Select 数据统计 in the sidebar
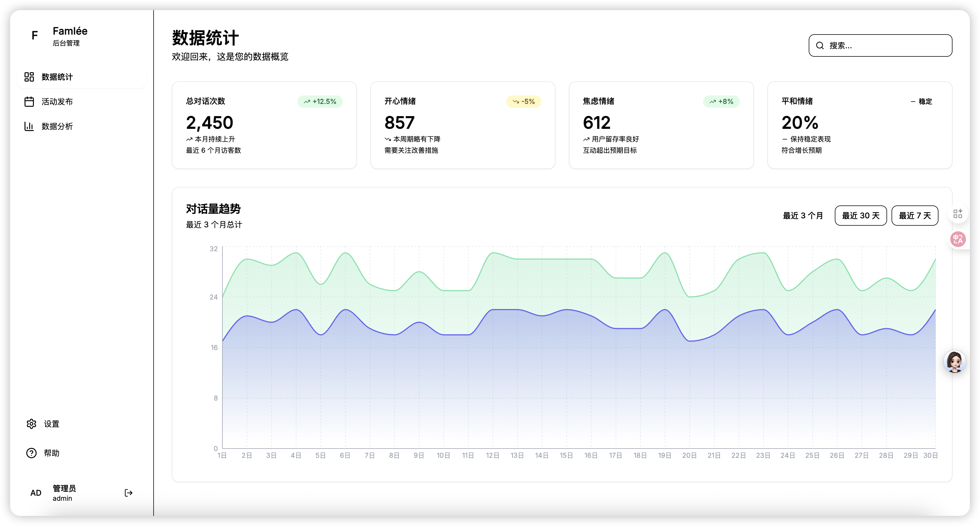 tap(57, 77)
